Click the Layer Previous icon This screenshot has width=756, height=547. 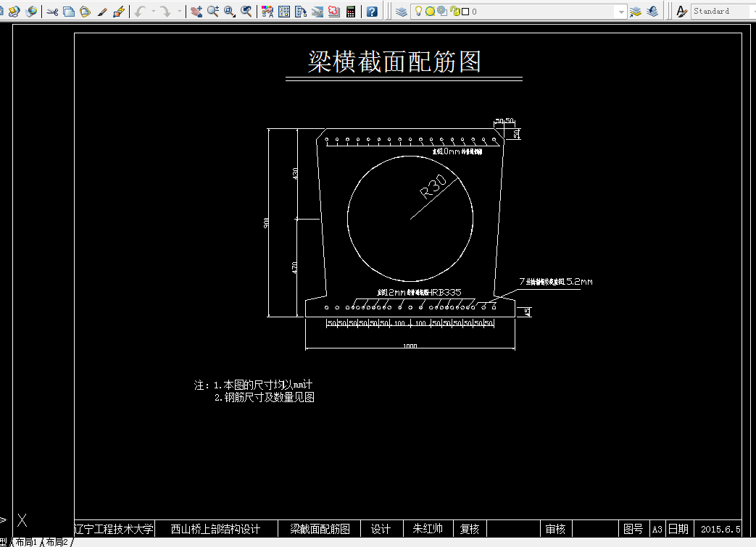(x=652, y=11)
